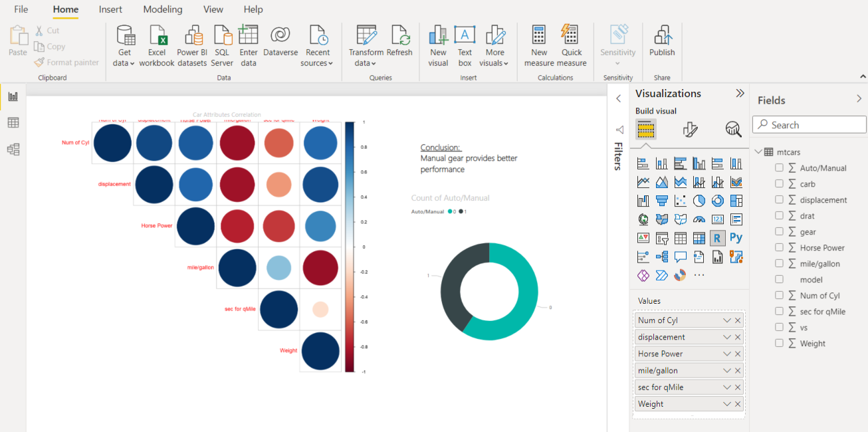868x432 pixels.
Task: Select the treemap visual
Action: (736, 201)
